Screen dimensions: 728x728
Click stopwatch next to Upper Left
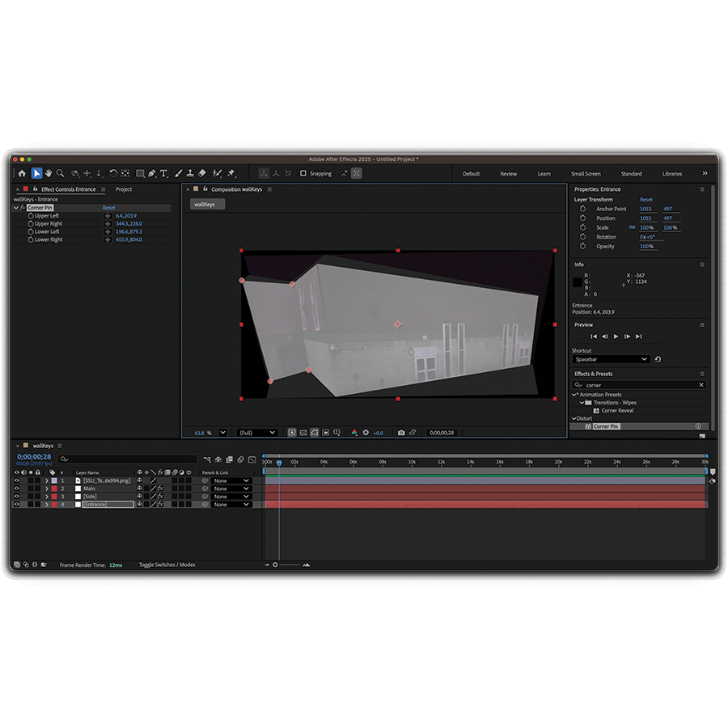pos(31,216)
